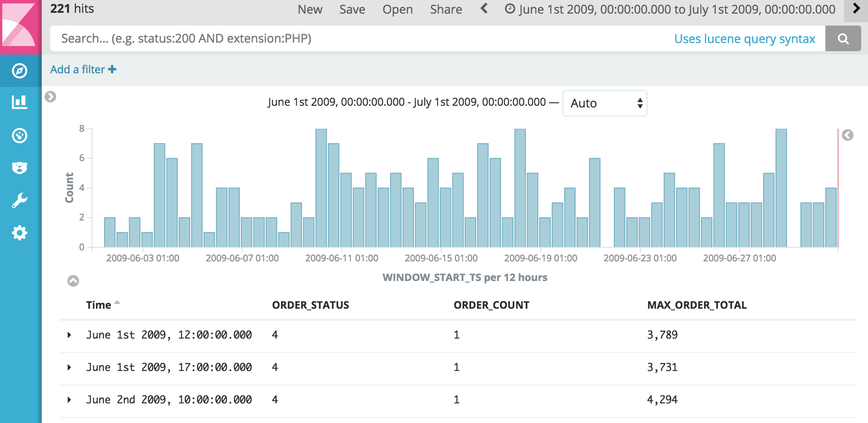Expand the collapsed fields sidebar
The height and width of the screenshot is (423, 868).
click(50, 97)
